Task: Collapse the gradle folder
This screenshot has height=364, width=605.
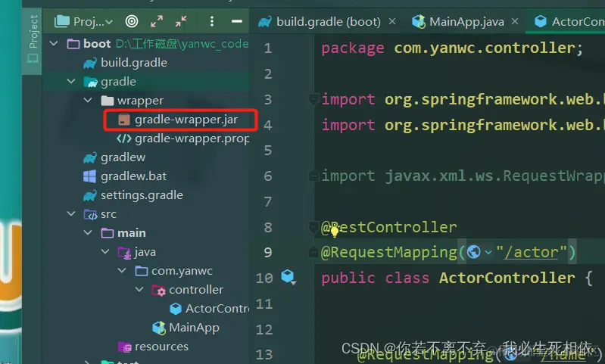Action: 71,82
